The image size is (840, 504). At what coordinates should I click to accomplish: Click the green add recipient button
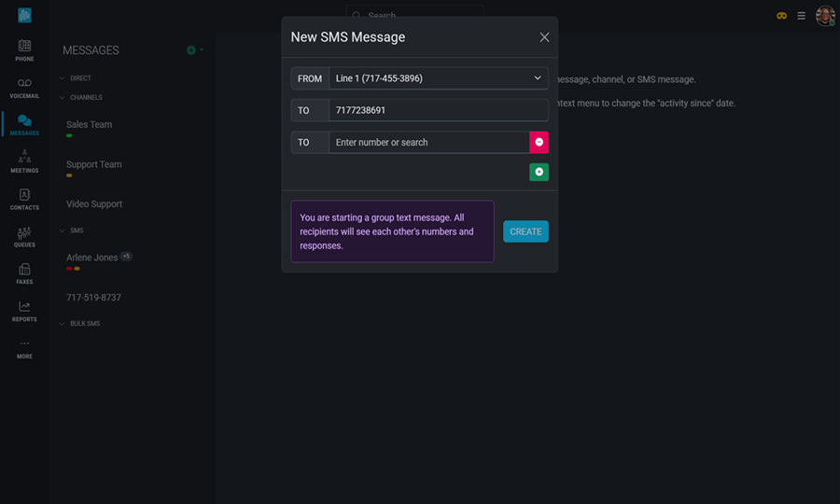tap(539, 172)
